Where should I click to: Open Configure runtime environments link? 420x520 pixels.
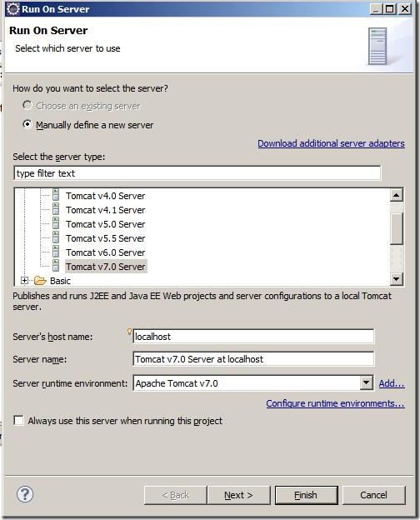(x=335, y=403)
